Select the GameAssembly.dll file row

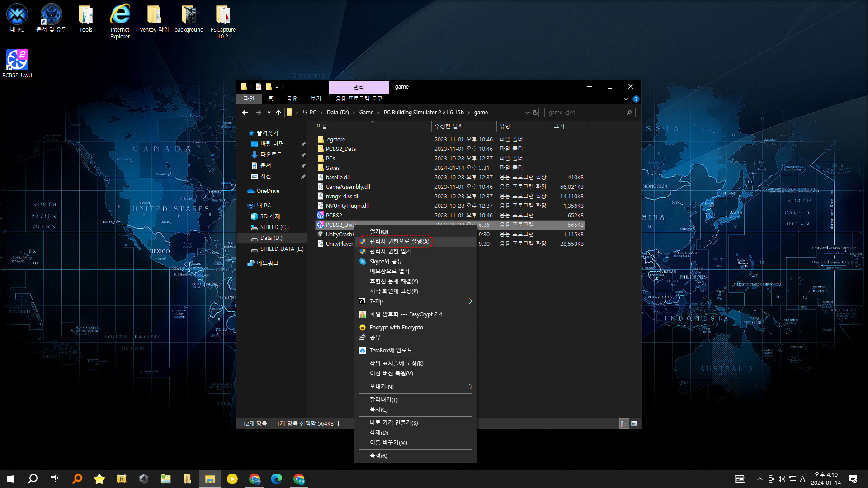point(450,187)
